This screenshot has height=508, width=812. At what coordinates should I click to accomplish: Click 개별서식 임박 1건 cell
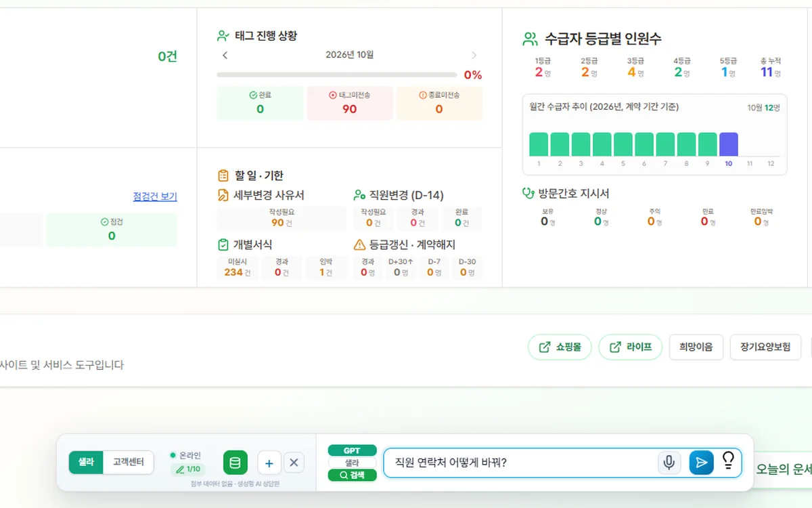[x=325, y=268]
